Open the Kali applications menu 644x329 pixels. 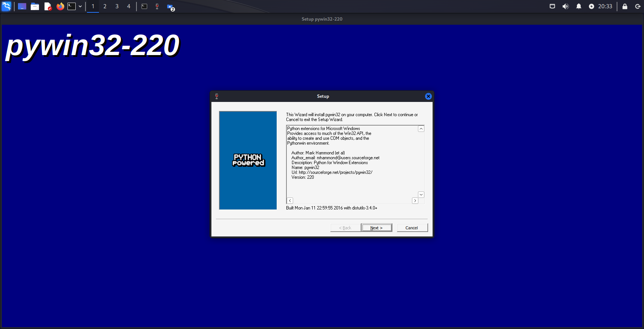coord(6,6)
